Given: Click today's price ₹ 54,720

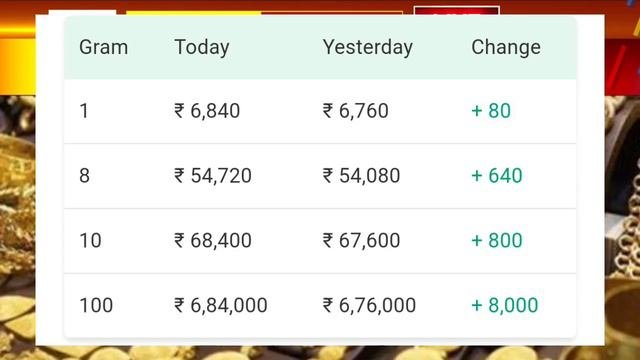Looking at the screenshot, I should 213,176.
